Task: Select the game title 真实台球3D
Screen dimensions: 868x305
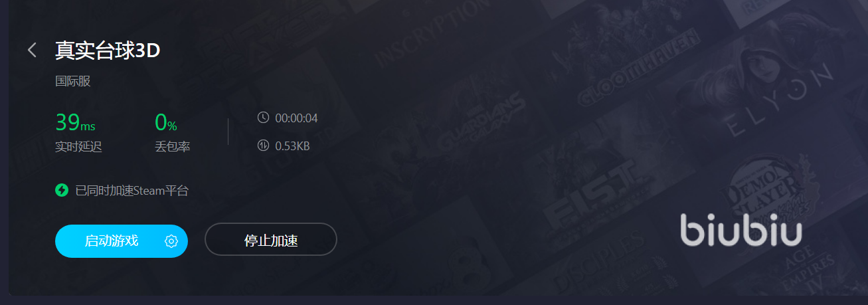Action: [108, 50]
